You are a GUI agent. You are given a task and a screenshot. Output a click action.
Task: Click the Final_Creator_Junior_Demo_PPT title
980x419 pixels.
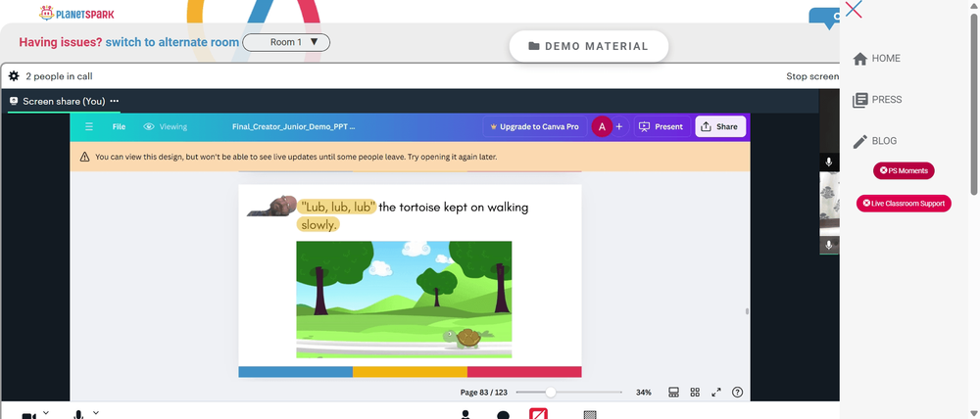click(x=293, y=126)
